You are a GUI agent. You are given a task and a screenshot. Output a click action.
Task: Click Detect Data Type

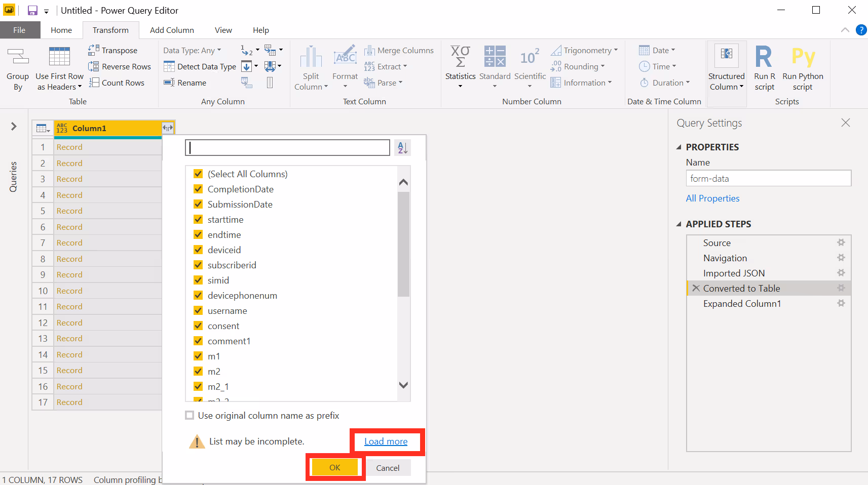coord(200,66)
